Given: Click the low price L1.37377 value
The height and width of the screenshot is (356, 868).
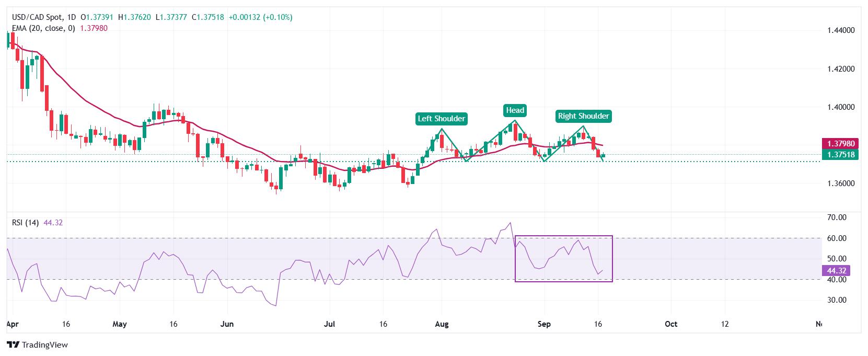Looking at the screenshot, I should tap(171, 17).
